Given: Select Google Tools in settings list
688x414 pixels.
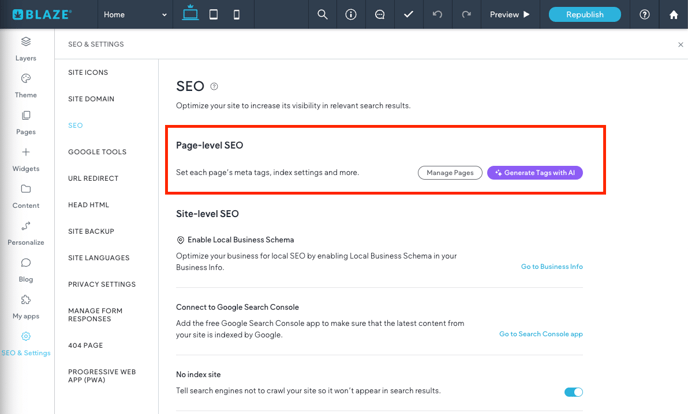Looking at the screenshot, I should click(x=97, y=152).
